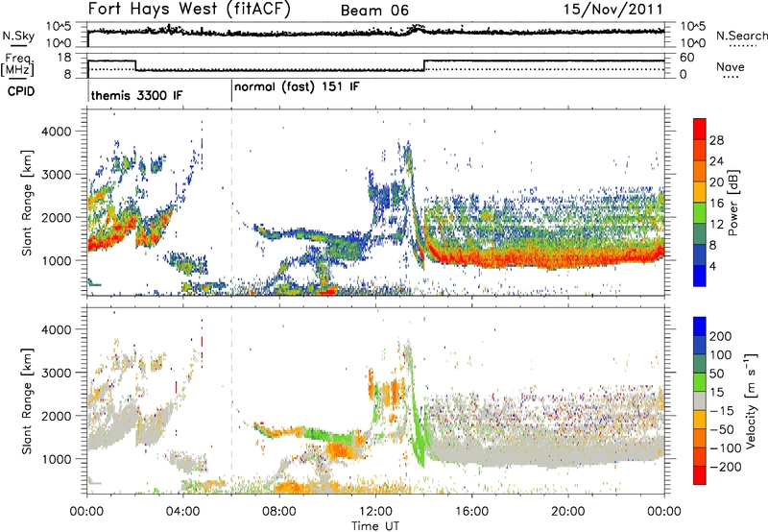The height and width of the screenshot is (532, 768).
Task: Click the 'Time UT' axis title
Action: tap(375, 525)
